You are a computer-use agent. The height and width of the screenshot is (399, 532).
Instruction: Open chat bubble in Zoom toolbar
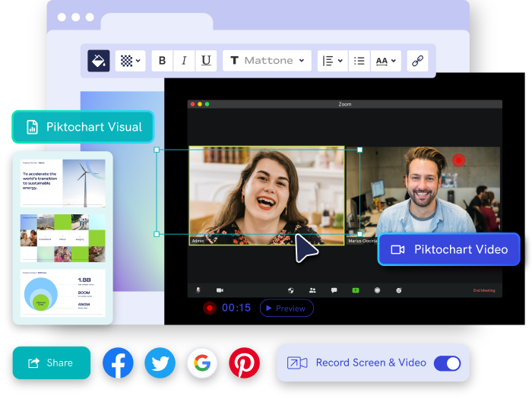pos(334,290)
